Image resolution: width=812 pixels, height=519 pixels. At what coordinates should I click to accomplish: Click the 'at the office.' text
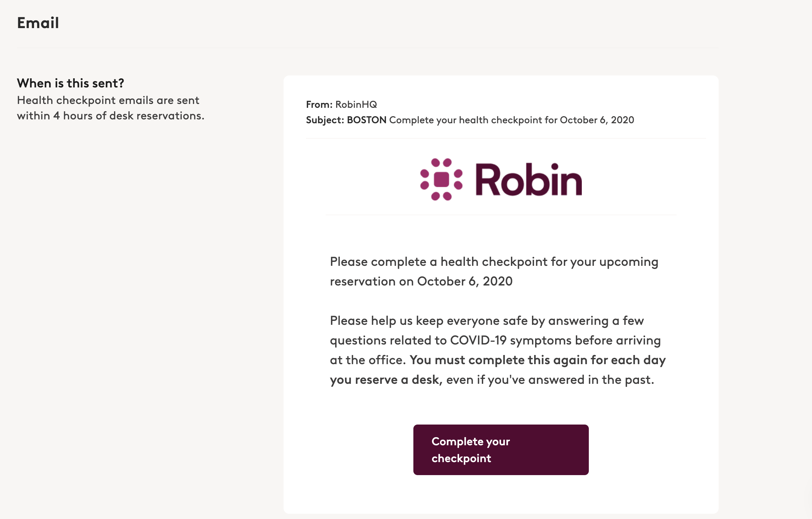click(x=368, y=360)
